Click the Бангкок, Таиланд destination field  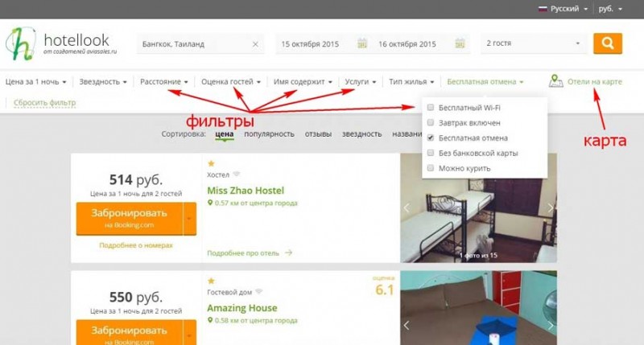pos(193,44)
